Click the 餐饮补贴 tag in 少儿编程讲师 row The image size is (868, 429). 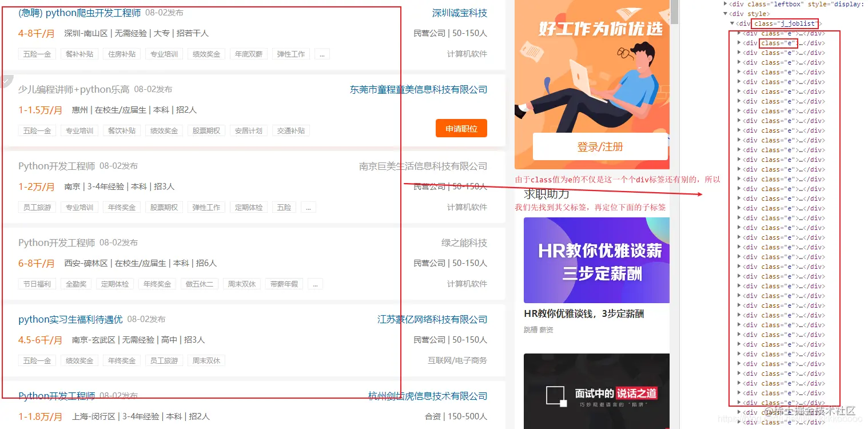[x=122, y=131]
